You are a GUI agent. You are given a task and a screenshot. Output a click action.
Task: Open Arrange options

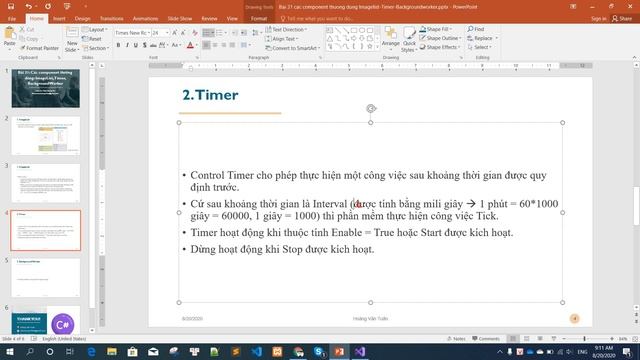click(x=391, y=38)
